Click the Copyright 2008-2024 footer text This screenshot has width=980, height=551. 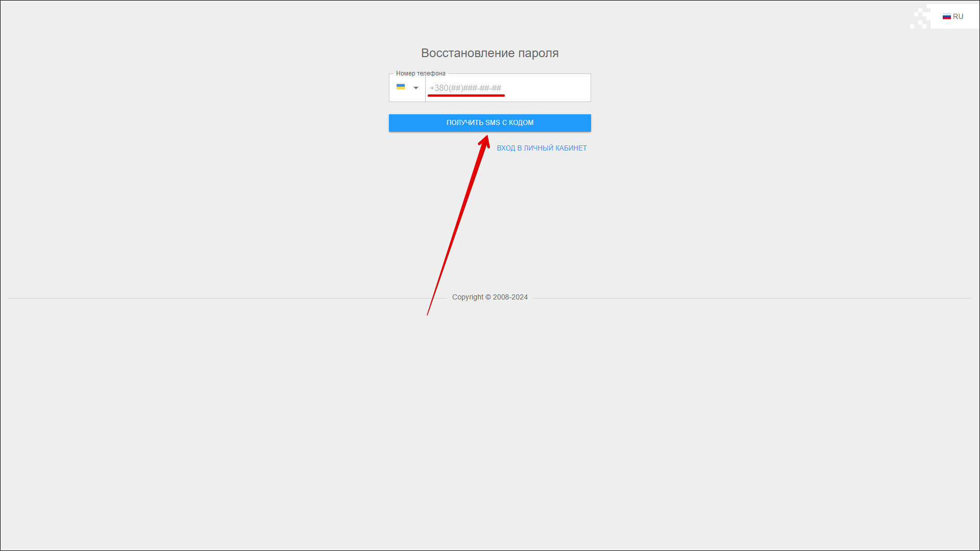(489, 297)
